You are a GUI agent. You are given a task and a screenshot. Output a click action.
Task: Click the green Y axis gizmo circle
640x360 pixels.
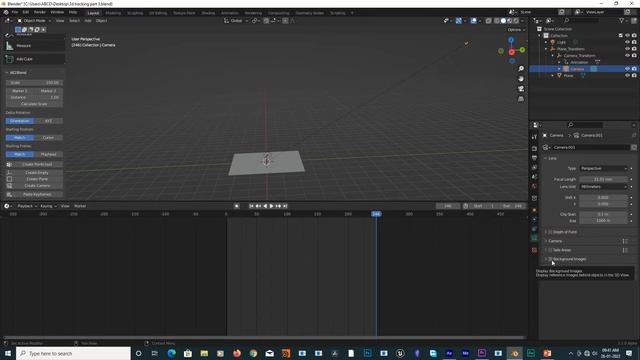[x=522, y=50]
